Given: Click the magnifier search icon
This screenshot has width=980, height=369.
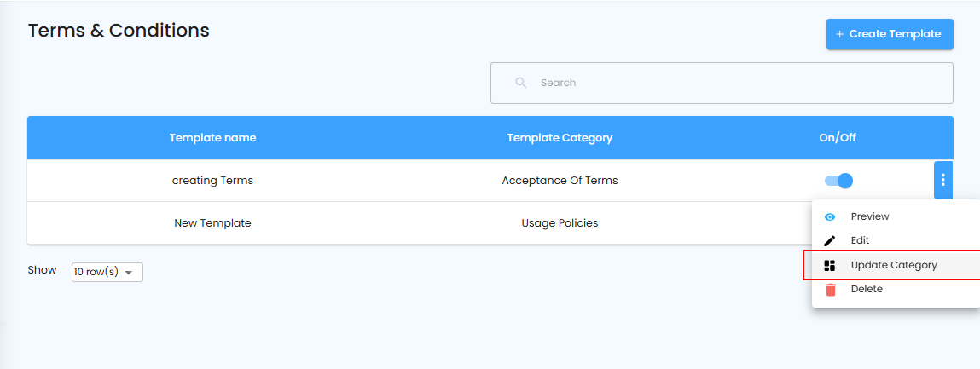Looking at the screenshot, I should point(521,83).
